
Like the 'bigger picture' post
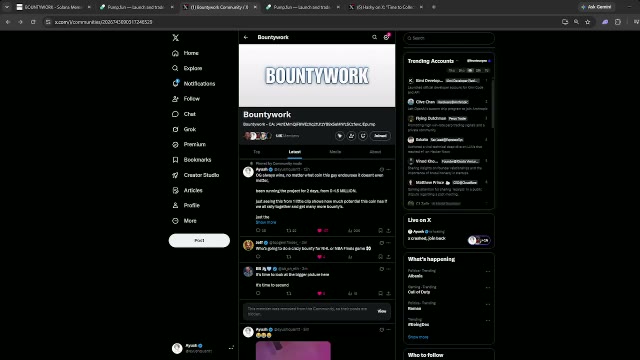(321, 293)
